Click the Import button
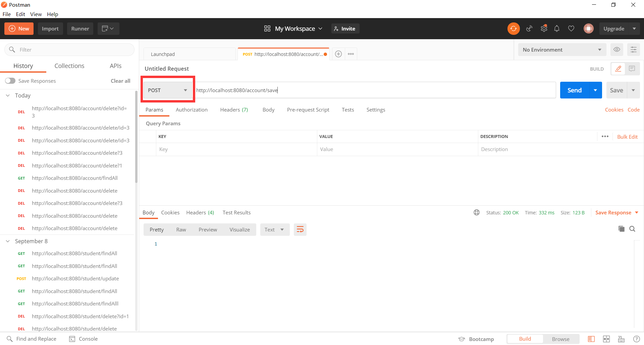 [x=50, y=28]
